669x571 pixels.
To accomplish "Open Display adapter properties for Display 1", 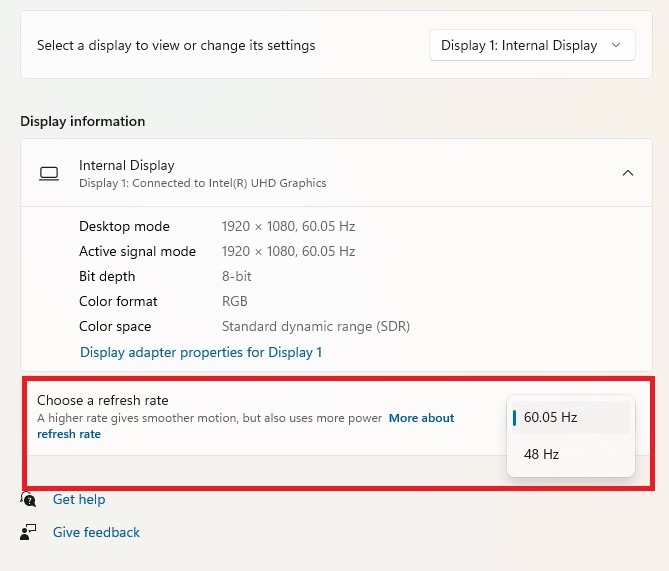I will 201,352.
